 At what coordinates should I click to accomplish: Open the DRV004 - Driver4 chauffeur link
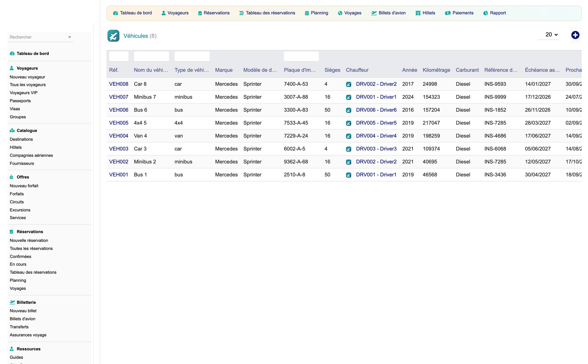pos(376,136)
